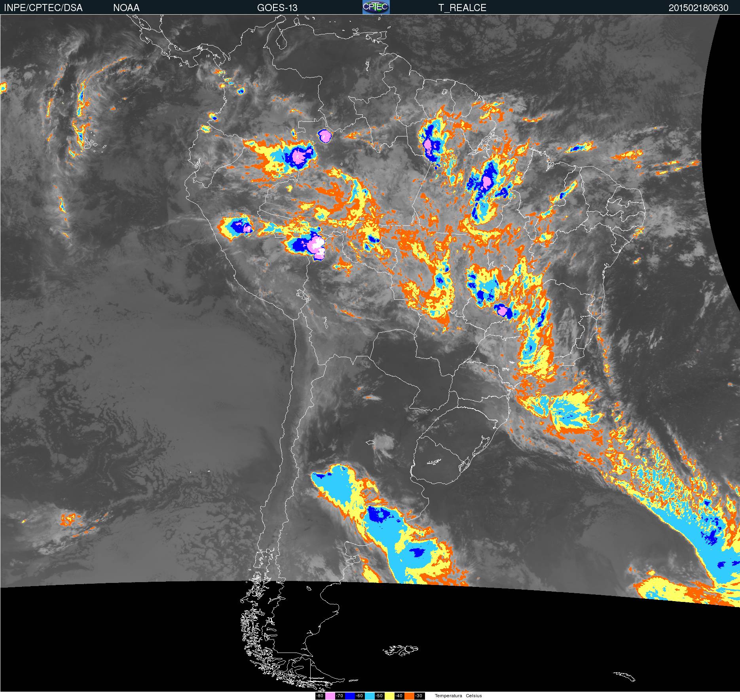740x700 pixels.
Task: Pick the dark blue legend swatch
Action: pos(350,696)
